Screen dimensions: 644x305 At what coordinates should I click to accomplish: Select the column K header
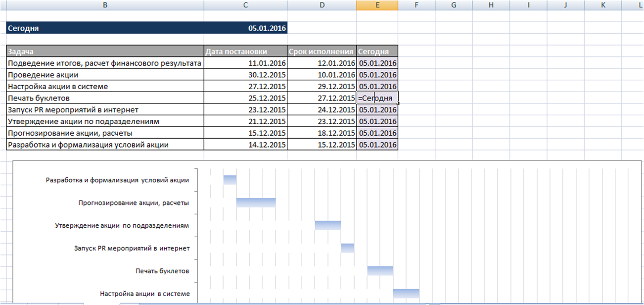click(602, 5)
